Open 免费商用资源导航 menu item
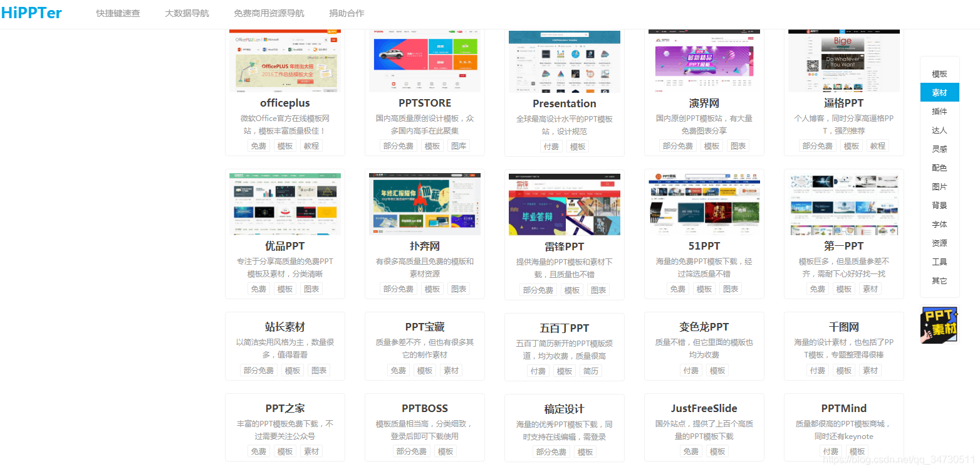 click(269, 13)
